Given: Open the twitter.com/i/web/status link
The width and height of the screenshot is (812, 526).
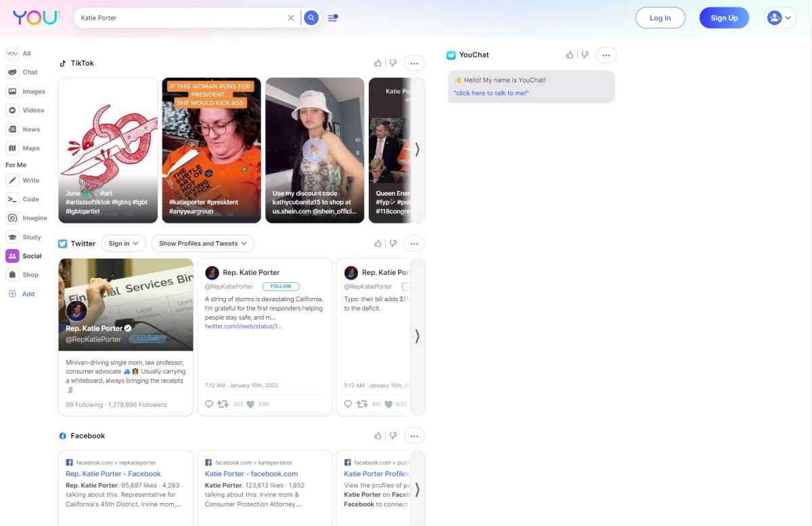Looking at the screenshot, I should [244, 326].
